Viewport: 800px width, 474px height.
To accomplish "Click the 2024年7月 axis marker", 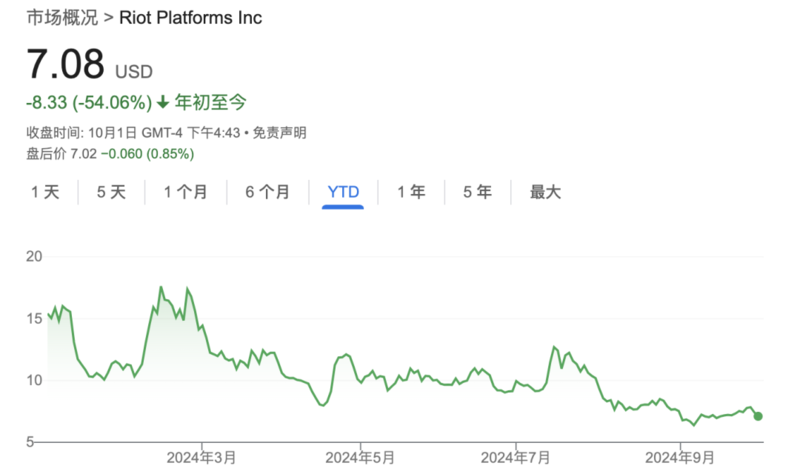I will click(516, 458).
